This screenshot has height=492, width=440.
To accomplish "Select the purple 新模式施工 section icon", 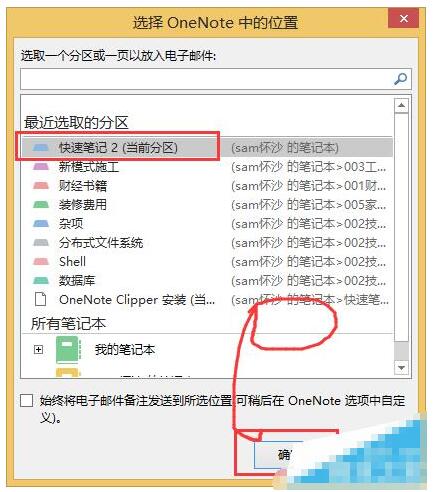I will (41, 166).
